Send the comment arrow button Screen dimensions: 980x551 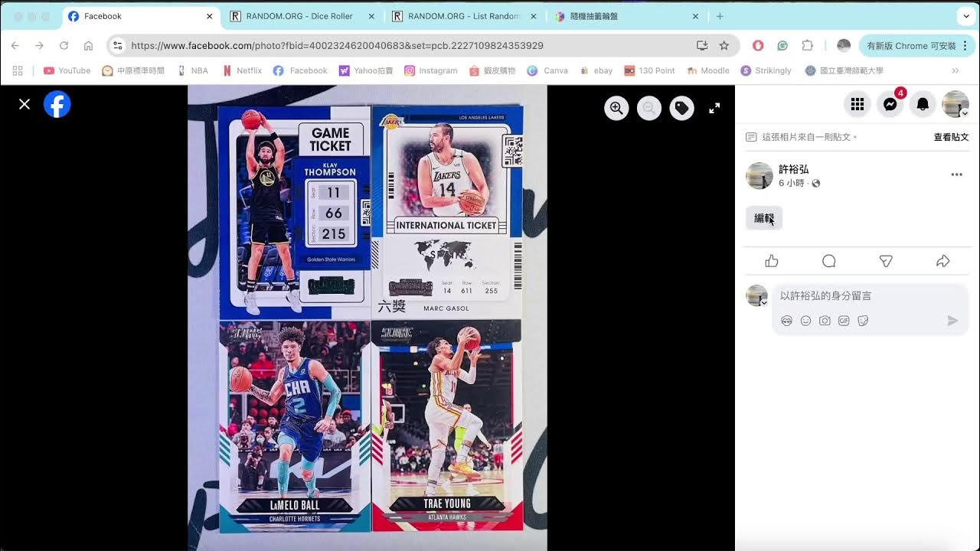tap(952, 321)
